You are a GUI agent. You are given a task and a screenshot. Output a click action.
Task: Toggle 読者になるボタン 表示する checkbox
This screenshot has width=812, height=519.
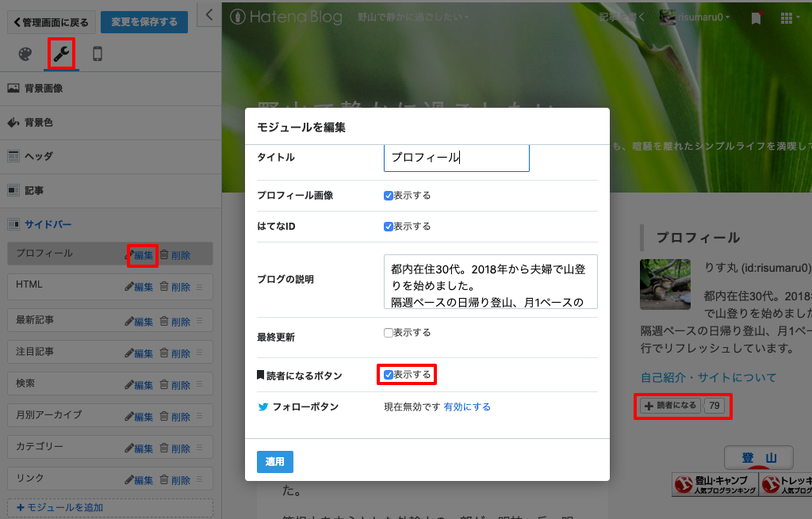pos(388,375)
